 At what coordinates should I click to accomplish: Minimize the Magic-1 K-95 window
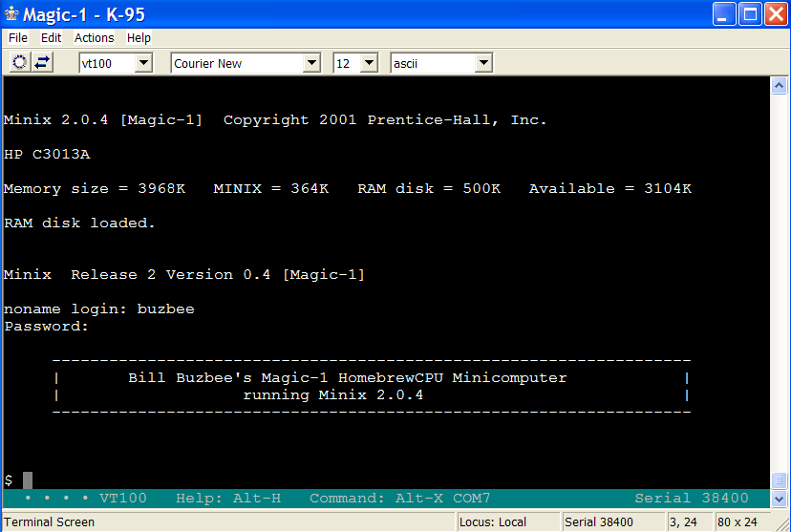point(727,14)
